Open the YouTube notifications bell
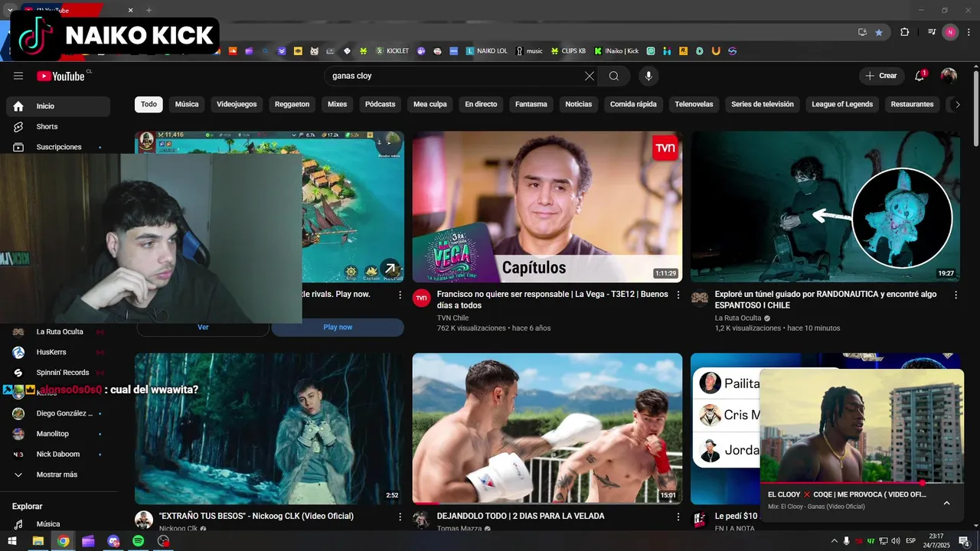980x551 pixels. click(920, 76)
